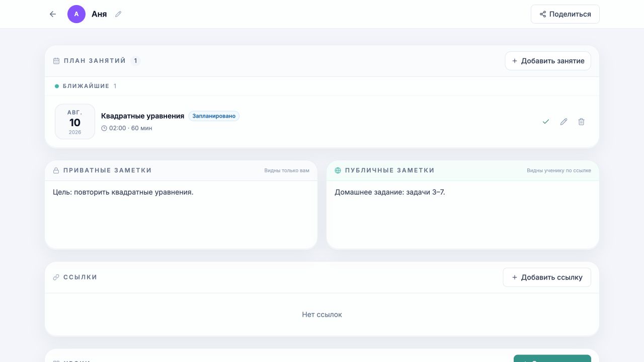The height and width of the screenshot is (362, 644).
Task: Click the calendar icon beside План занятий
Action: 56,61
